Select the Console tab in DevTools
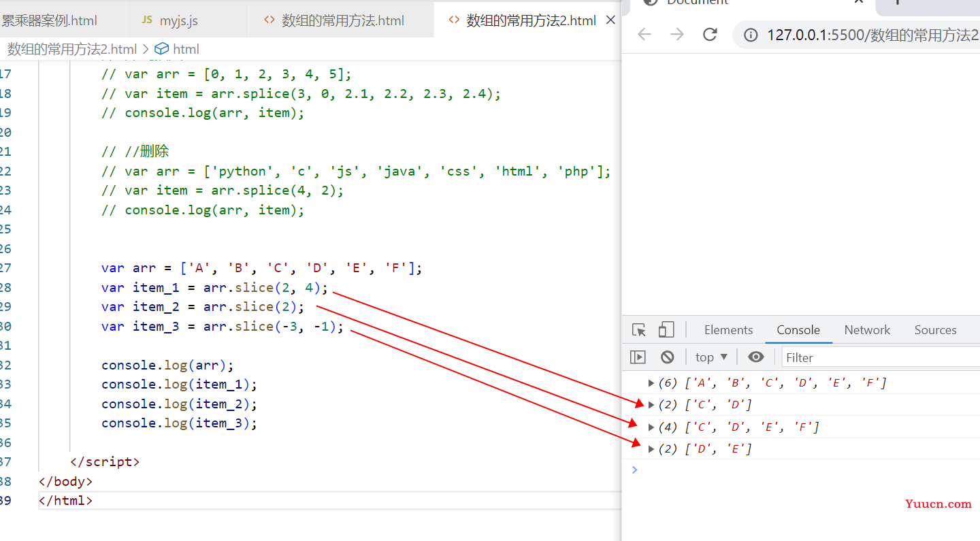 [x=798, y=330]
